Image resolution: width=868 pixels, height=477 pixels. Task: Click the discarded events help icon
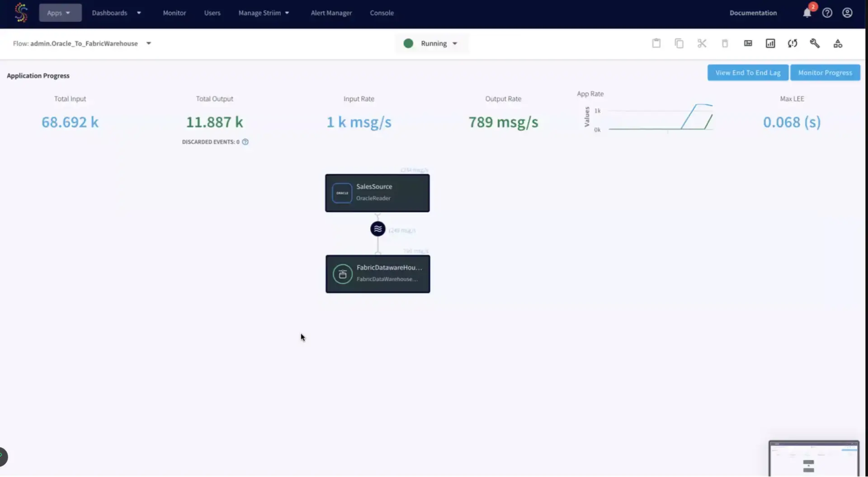tap(245, 142)
